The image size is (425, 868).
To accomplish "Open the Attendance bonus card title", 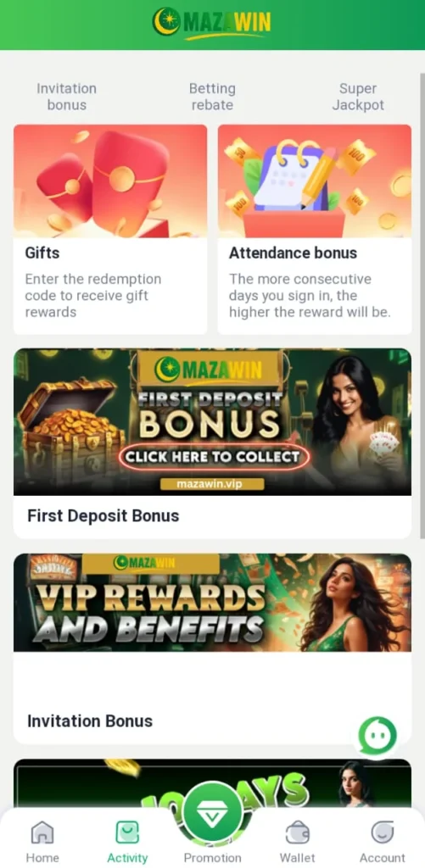I will point(294,253).
